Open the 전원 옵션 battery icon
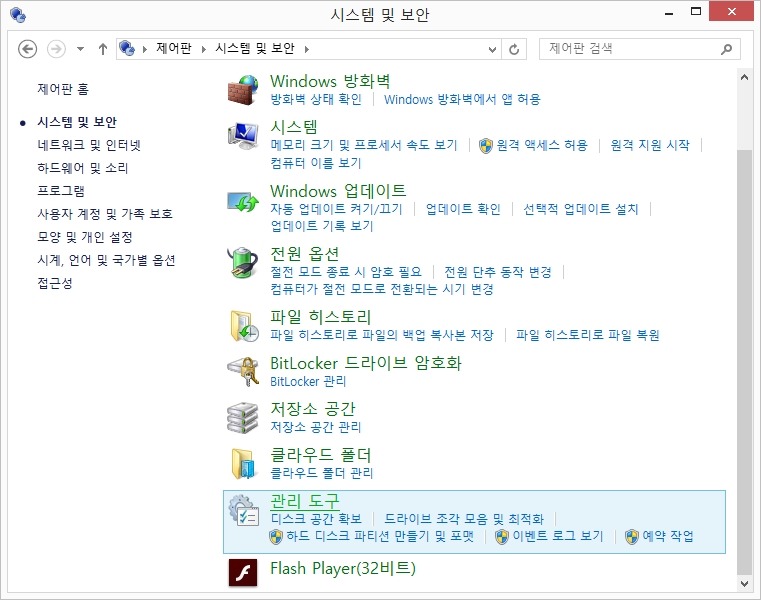761x600 pixels. pos(243,263)
